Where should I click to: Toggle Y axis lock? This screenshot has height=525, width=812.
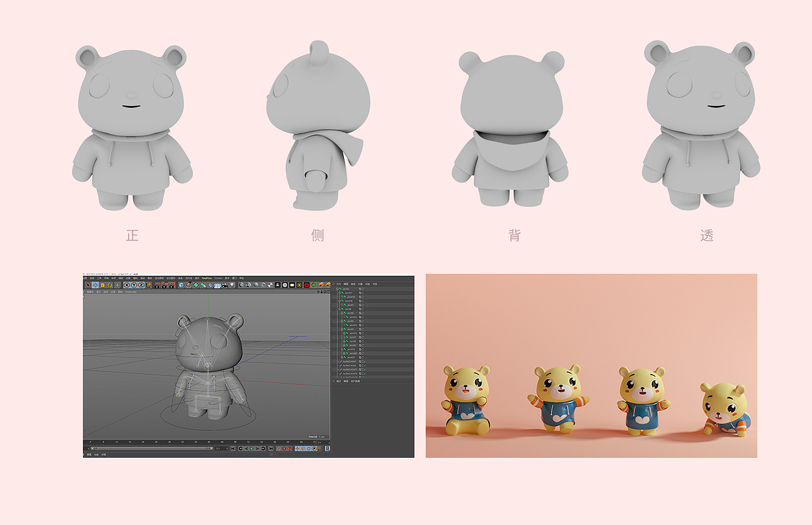[x=134, y=285]
